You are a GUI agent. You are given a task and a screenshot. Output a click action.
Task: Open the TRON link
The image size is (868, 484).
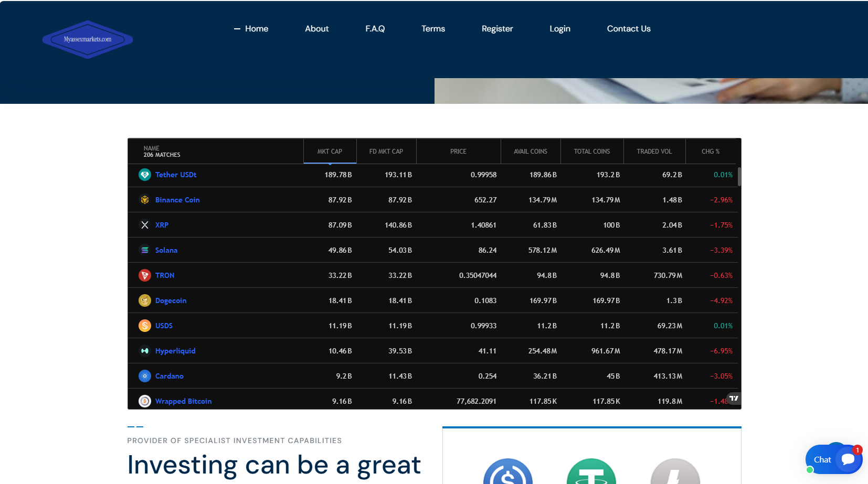pyautogui.click(x=165, y=275)
